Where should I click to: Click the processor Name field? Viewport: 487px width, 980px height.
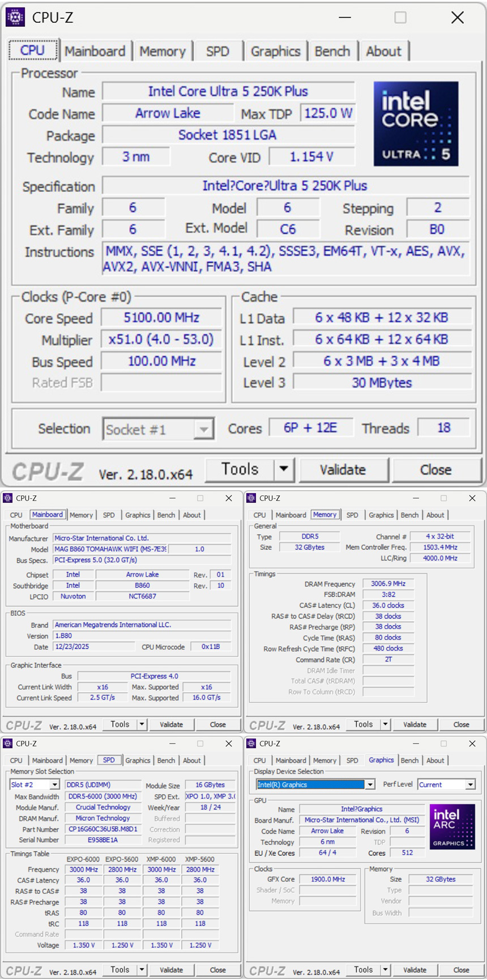click(228, 92)
